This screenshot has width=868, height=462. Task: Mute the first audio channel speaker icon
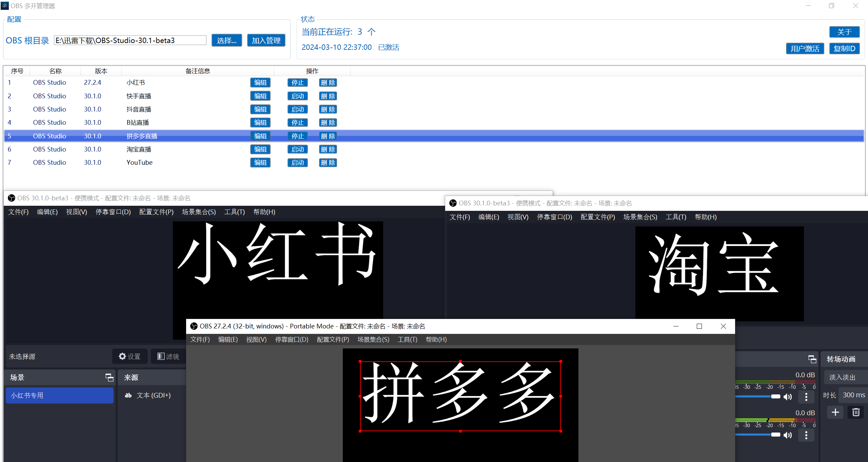788,397
